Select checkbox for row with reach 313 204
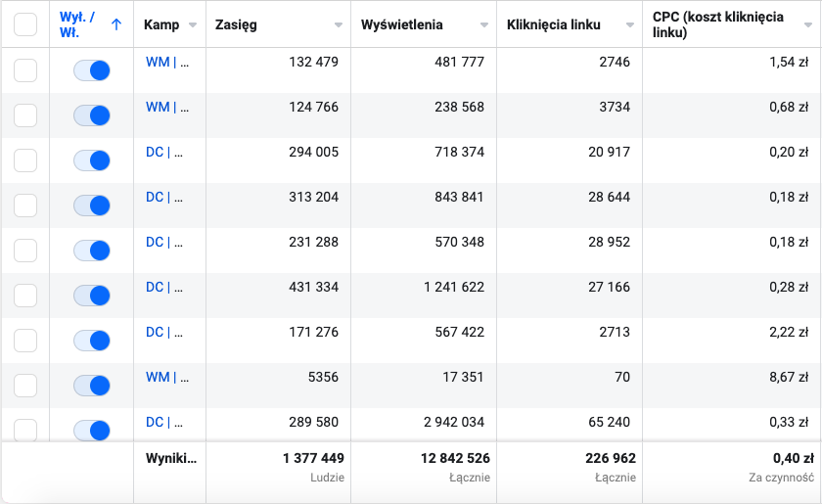This screenshot has width=822, height=504. (x=25, y=206)
